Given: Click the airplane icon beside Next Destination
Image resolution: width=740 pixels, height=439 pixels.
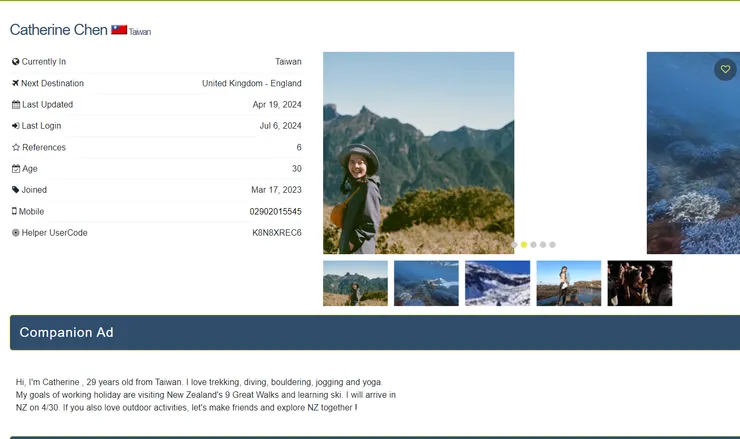Looking at the screenshot, I should pos(16,83).
